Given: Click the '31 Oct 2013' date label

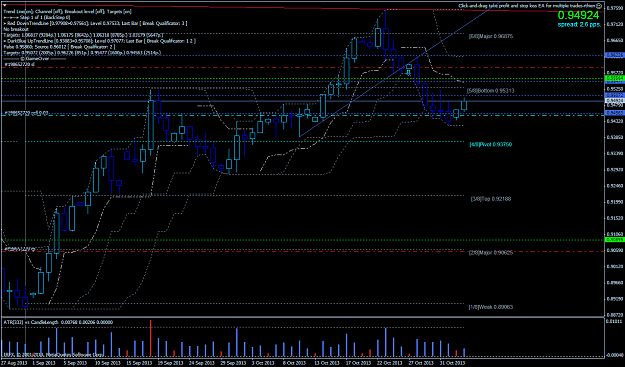Looking at the screenshot, I should (x=453, y=363).
